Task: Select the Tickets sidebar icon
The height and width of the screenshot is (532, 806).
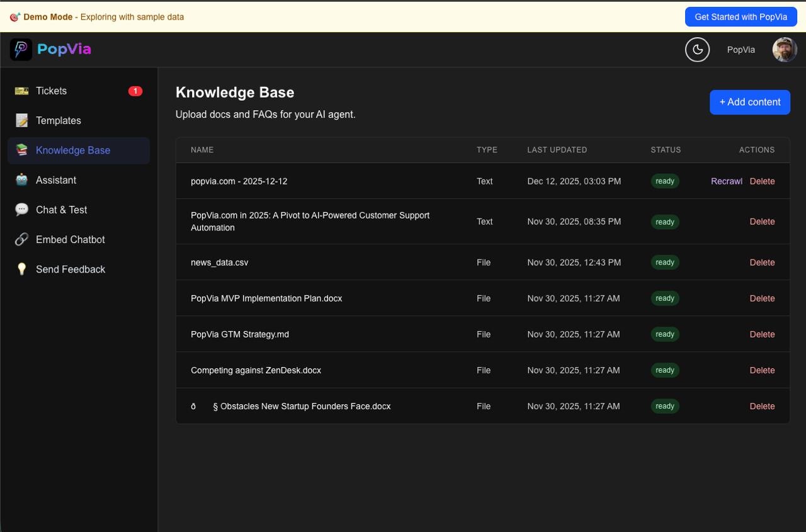Action: (x=21, y=91)
